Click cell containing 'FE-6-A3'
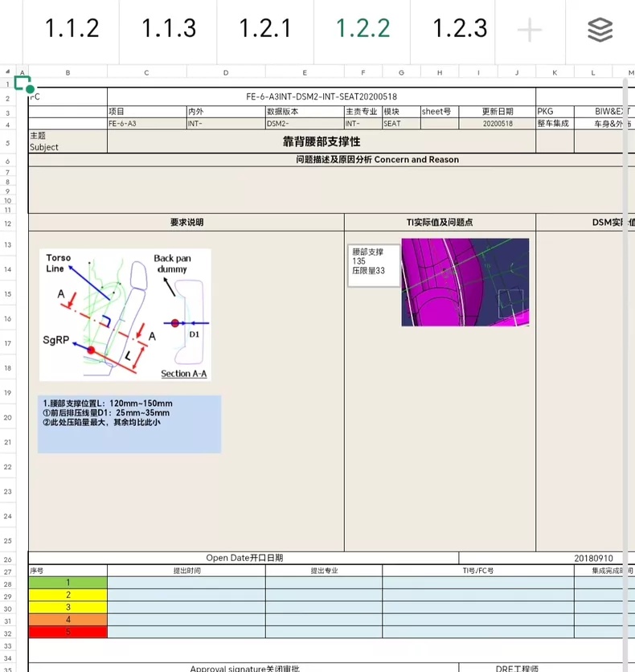Image resolution: width=635 pixels, height=672 pixels. coord(146,124)
